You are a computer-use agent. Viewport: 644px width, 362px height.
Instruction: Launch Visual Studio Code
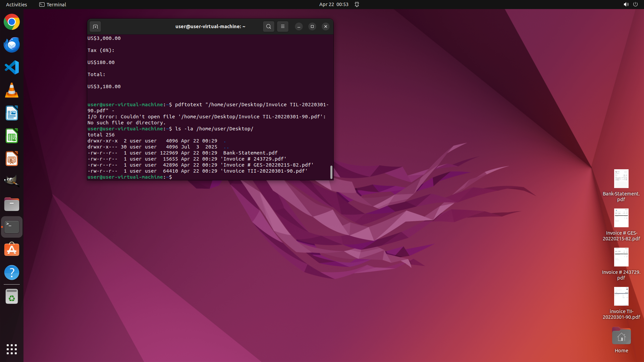12,68
